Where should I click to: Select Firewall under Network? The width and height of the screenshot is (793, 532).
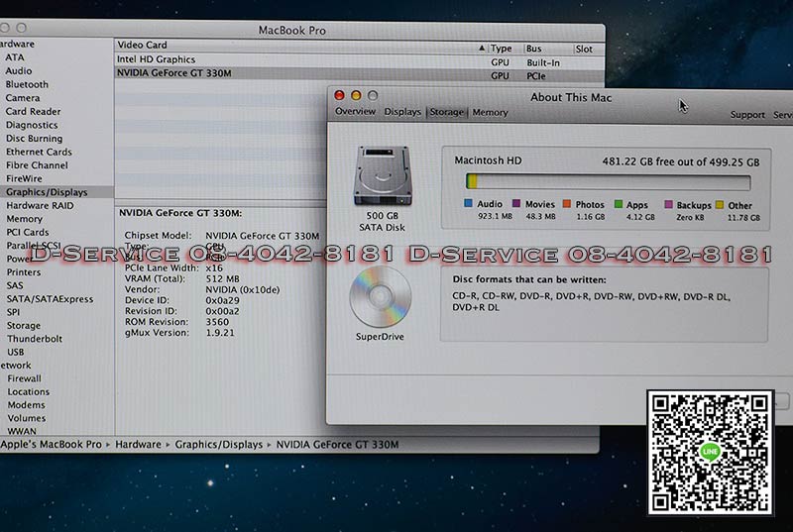point(24,377)
